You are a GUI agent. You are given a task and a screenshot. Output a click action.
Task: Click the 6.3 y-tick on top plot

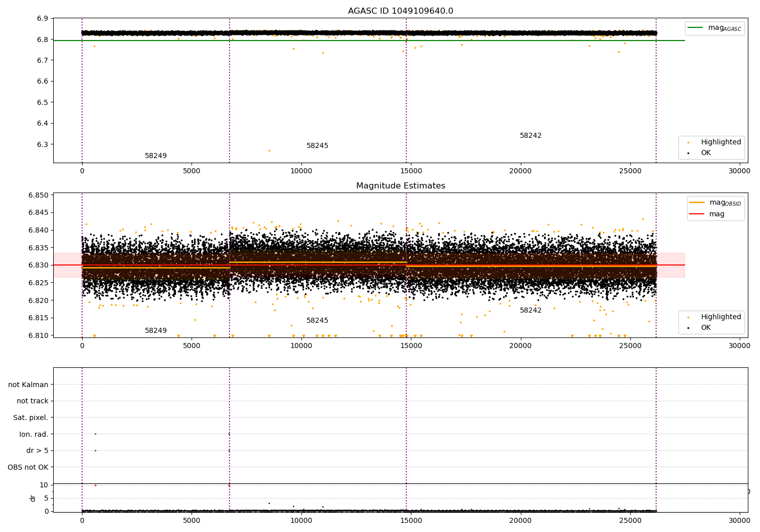click(43, 144)
